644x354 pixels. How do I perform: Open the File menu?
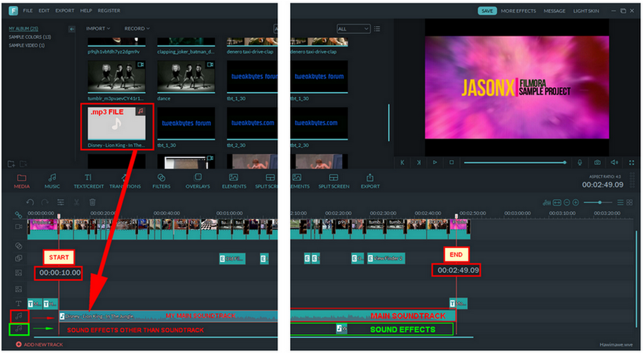click(x=28, y=11)
